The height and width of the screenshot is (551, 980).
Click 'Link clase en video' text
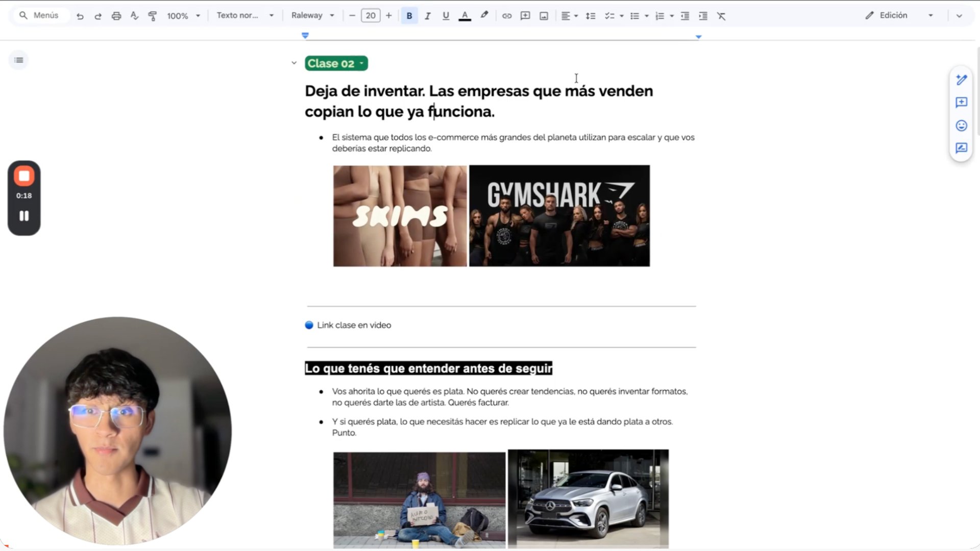354,325
